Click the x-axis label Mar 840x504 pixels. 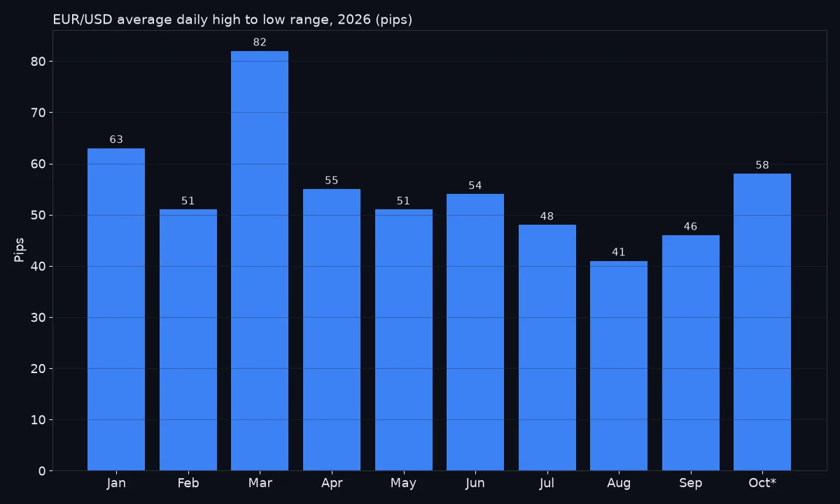click(260, 483)
